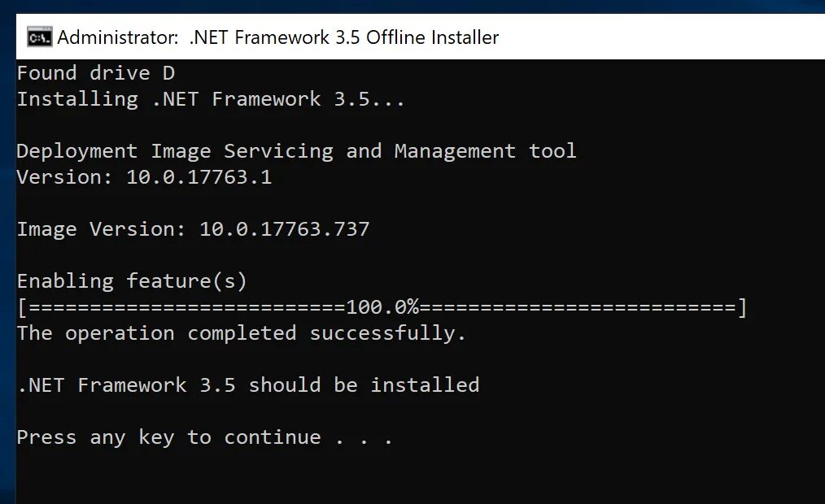Click the word 'successfully' in the output
825x504 pixels.
[x=382, y=333]
